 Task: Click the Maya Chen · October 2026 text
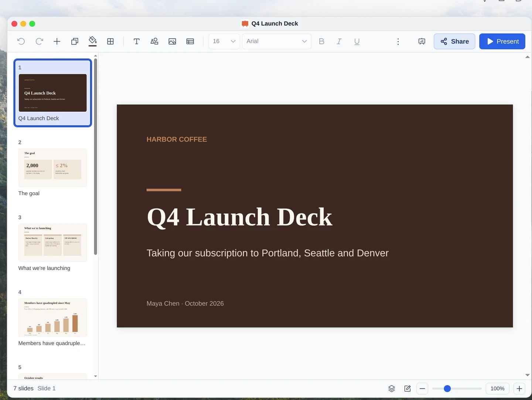coord(185,304)
